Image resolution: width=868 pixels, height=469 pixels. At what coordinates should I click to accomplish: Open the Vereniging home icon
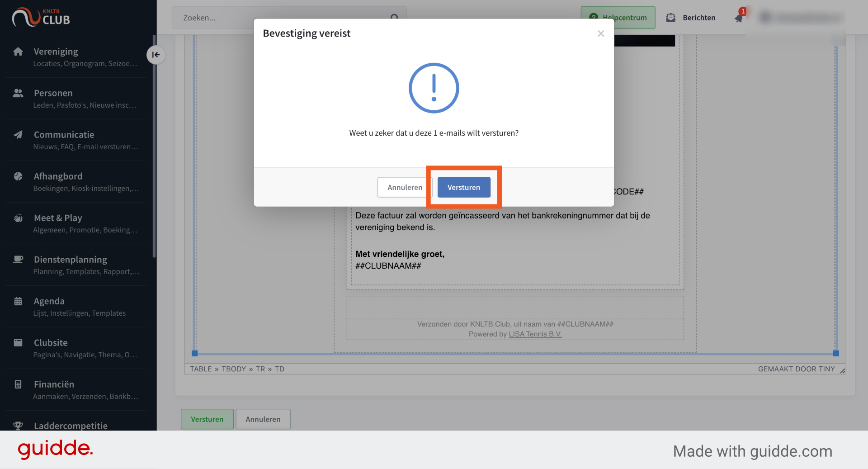pyautogui.click(x=18, y=52)
